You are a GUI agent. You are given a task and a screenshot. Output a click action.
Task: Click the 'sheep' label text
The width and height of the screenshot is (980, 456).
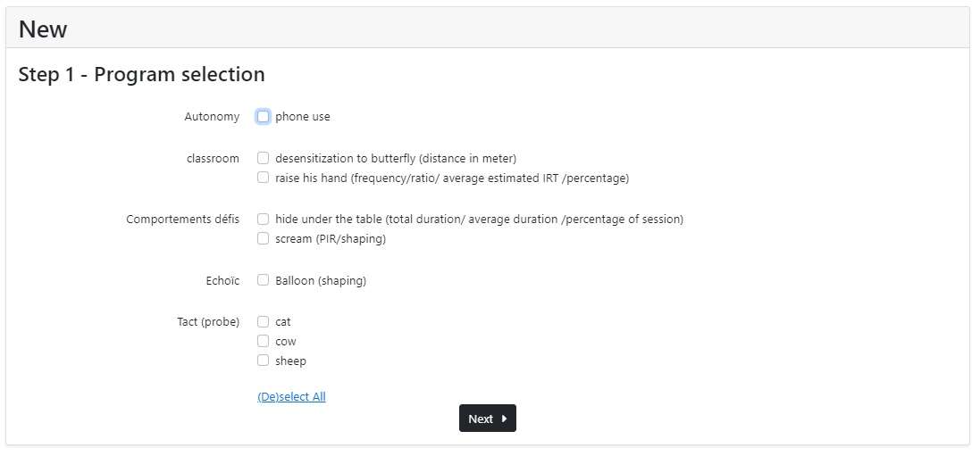click(290, 361)
